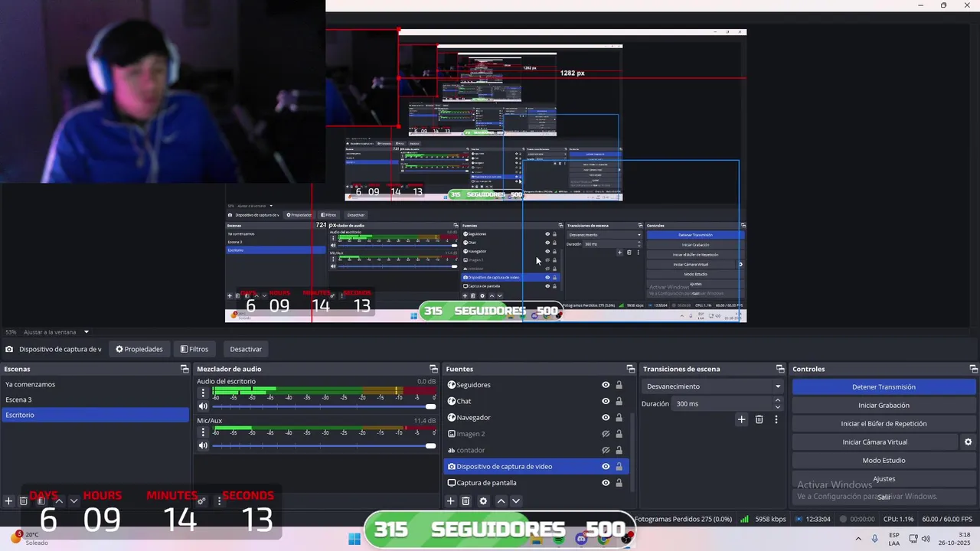The width and height of the screenshot is (980, 551).
Task: Undock the Transiciones de escena panel
Action: click(780, 369)
